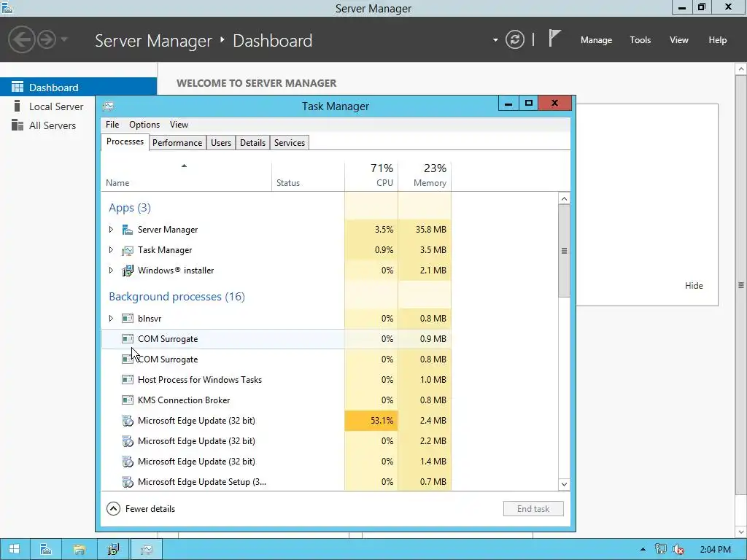Sort processes by Name column

coord(186,176)
